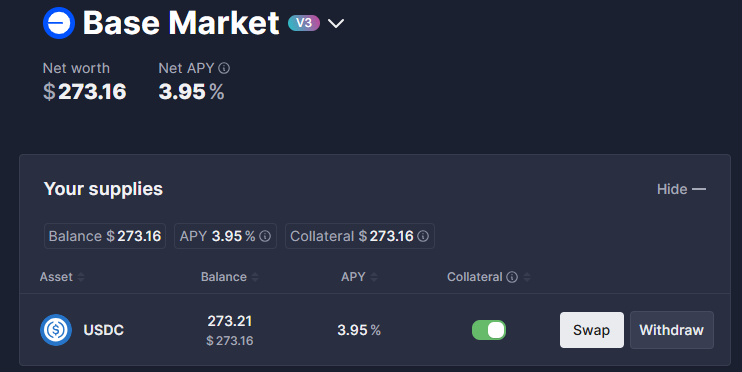
Task: Click the Balance $273.16 summary chip
Action: [105, 236]
